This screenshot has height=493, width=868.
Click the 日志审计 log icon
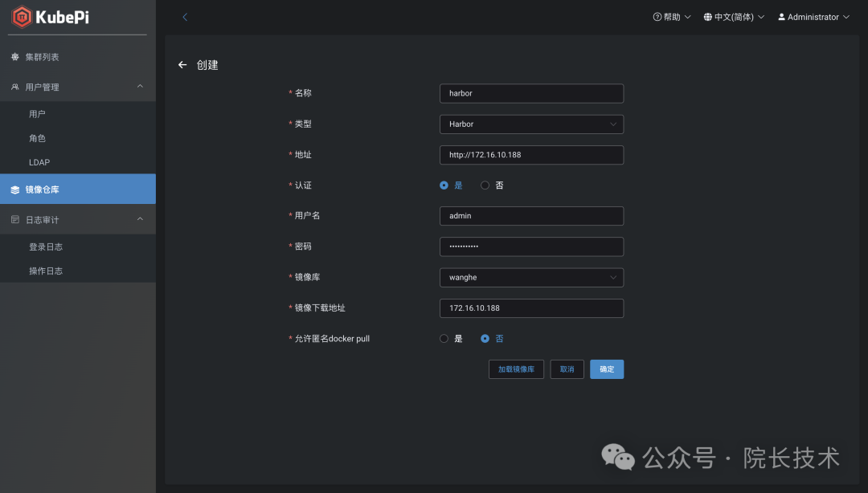tap(15, 220)
